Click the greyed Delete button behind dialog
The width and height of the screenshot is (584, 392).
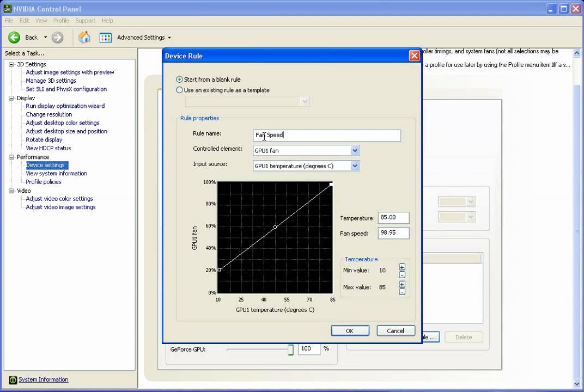[464, 337]
